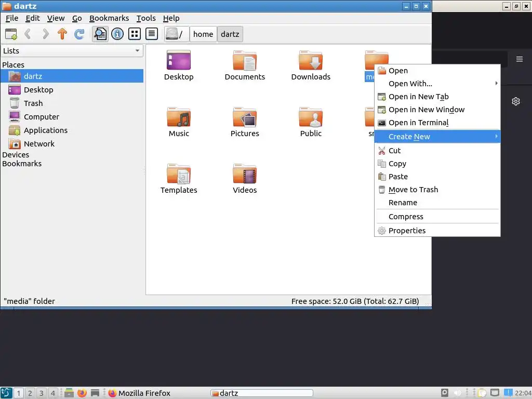The width and height of the screenshot is (532, 399).
Task: Click the root drive icon in path bar
Action: (177, 34)
